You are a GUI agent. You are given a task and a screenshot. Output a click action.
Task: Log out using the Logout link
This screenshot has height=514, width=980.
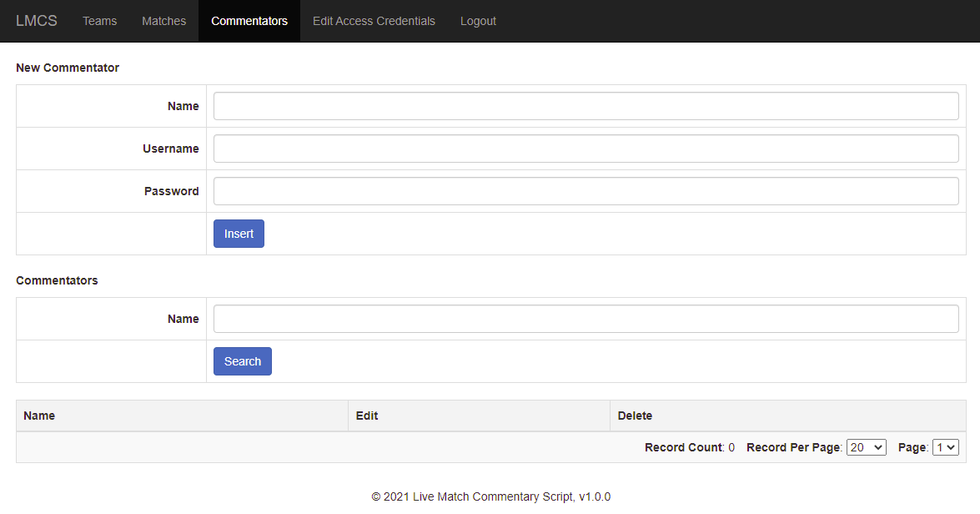[478, 21]
